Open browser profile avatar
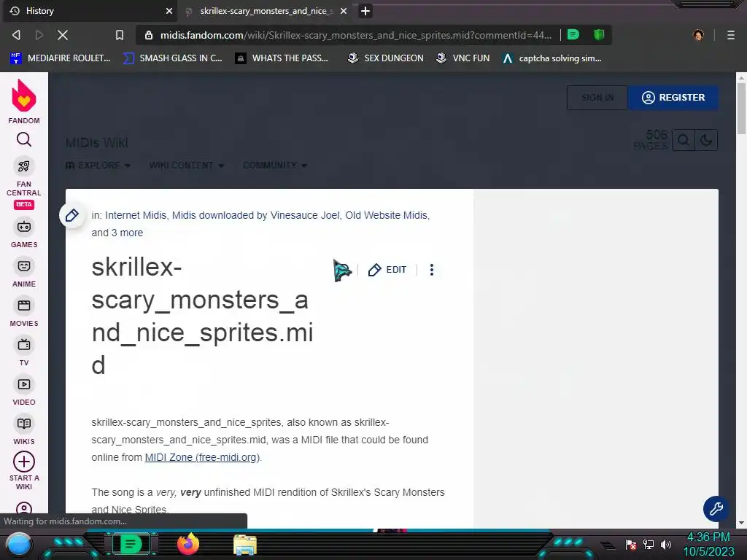This screenshot has height=560, width=747. coord(698,35)
